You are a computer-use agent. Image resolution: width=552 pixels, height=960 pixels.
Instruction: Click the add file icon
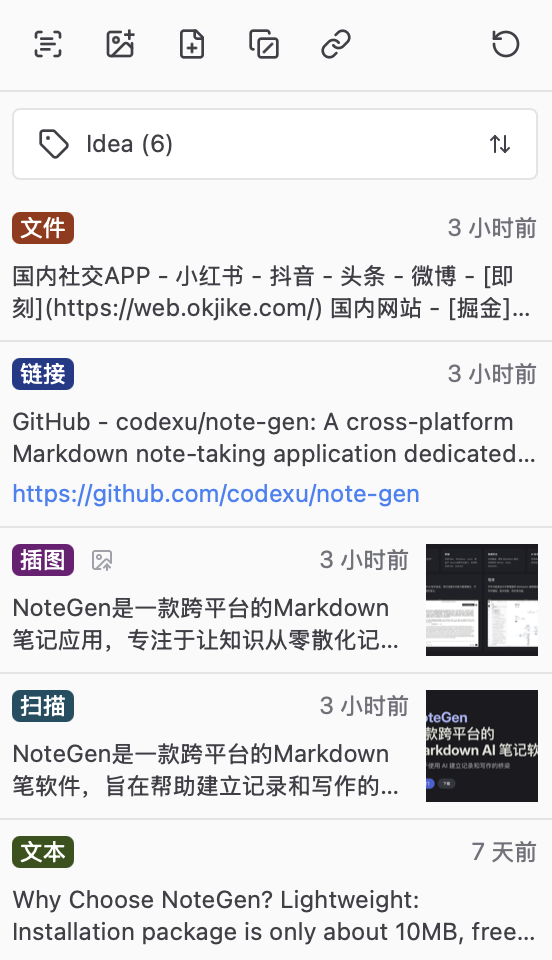coord(192,44)
